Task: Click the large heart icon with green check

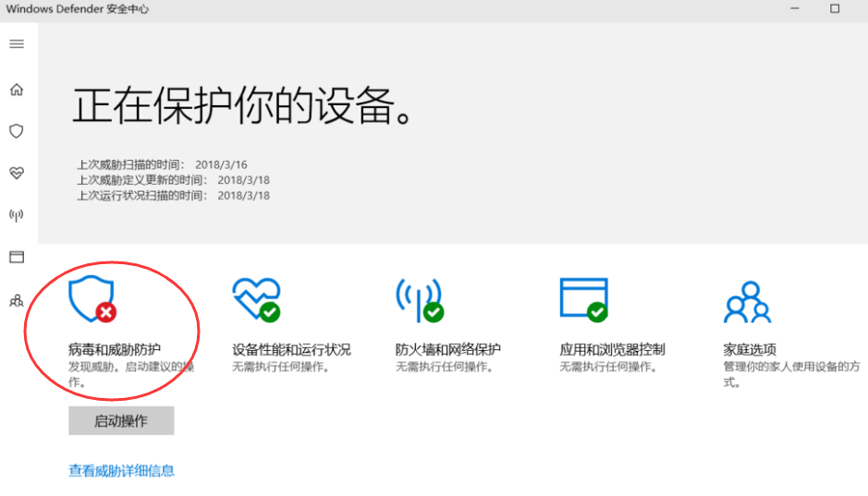Action: coord(255,300)
